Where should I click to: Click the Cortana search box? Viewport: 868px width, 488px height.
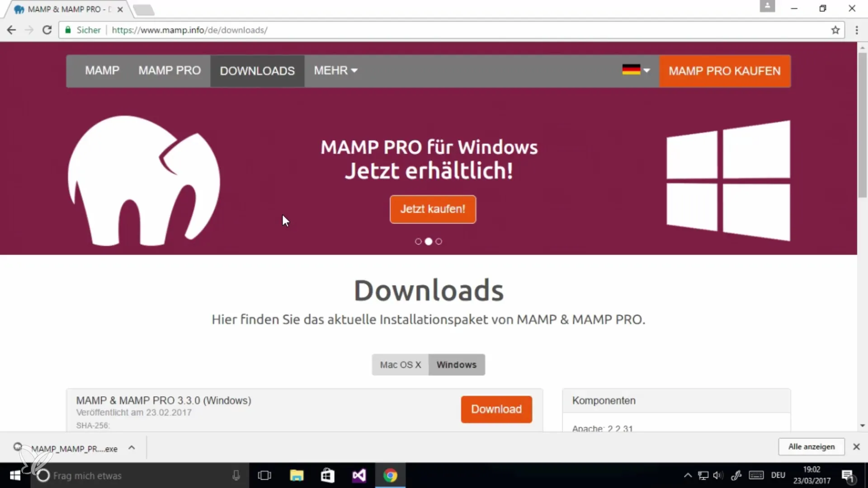pos(140,476)
